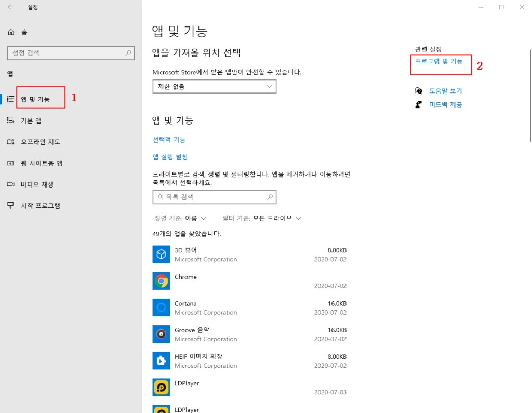Go to 홈 in the sidebar
The width and height of the screenshot is (532, 413).
pos(24,32)
